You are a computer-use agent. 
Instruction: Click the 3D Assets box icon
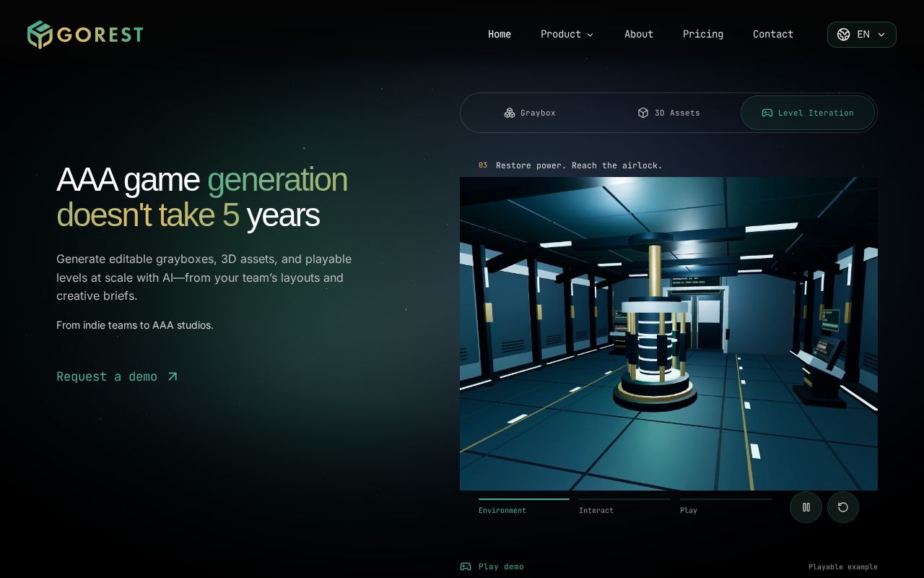click(x=643, y=113)
